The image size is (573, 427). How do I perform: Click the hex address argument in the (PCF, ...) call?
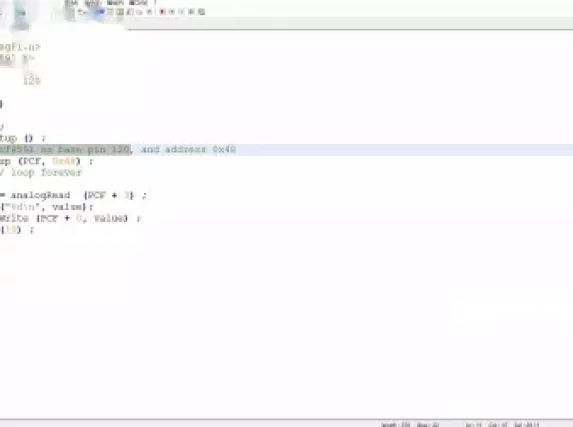(64, 161)
